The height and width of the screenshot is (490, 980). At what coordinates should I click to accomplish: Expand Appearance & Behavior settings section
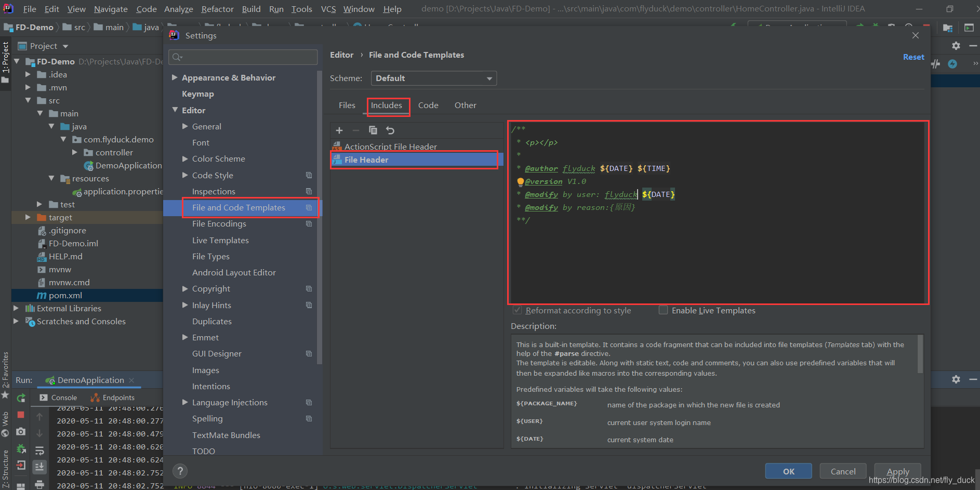175,77
